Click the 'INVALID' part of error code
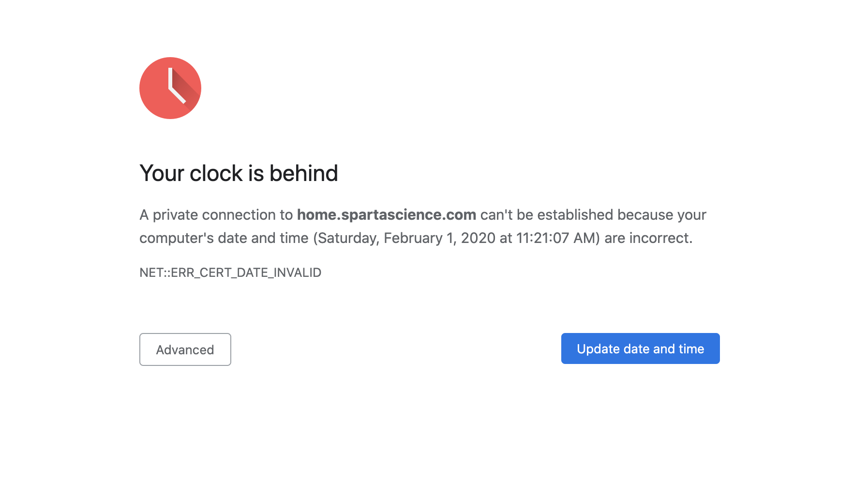The width and height of the screenshot is (868, 484). (298, 272)
